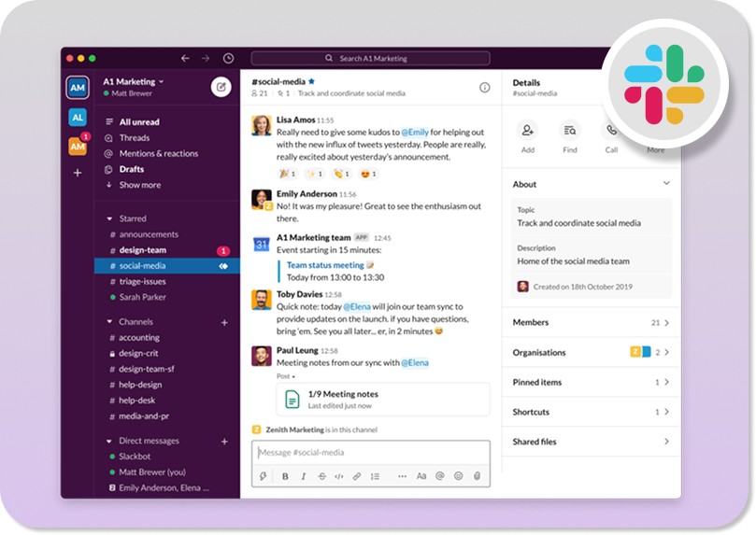Toggle italic formatting in composer
Image resolution: width=756 pixels, height=535 pixels.
tap(304, 476)
